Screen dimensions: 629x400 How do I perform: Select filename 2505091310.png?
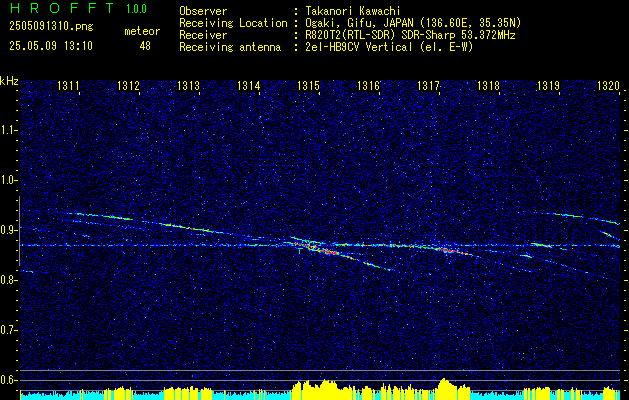tap(51, 27)
